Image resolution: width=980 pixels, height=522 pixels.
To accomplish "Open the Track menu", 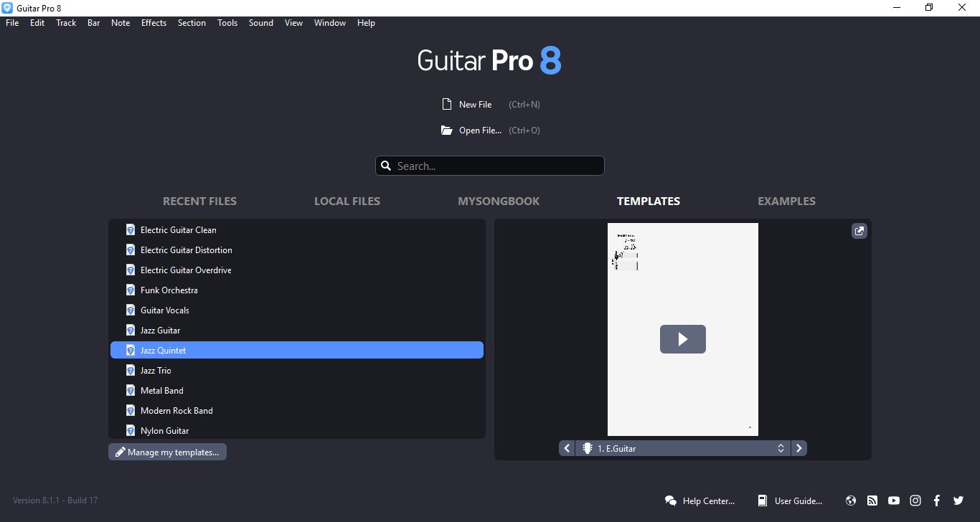I will [x=66, y=23].
